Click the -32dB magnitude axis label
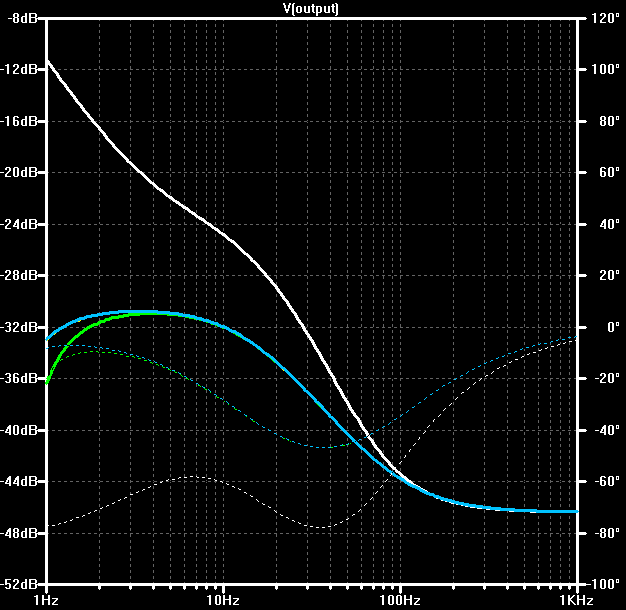Screen dimensions: 626x610 [x=20, y=327]
